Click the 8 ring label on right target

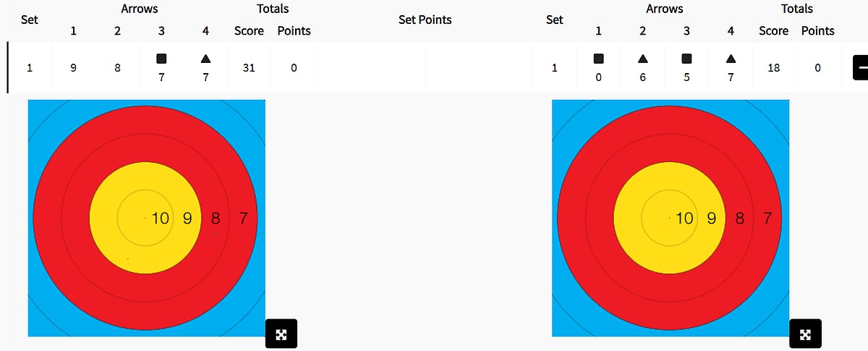coord(739,217)
